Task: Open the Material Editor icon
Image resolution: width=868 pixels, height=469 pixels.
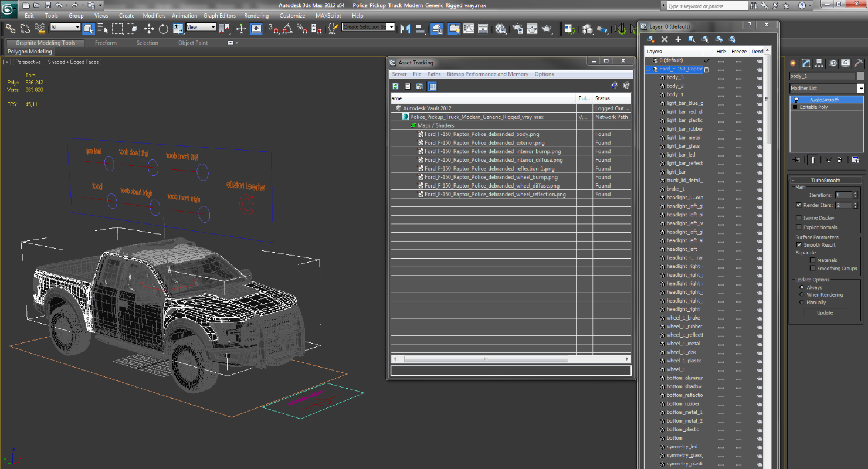Action: pos(500,28)
